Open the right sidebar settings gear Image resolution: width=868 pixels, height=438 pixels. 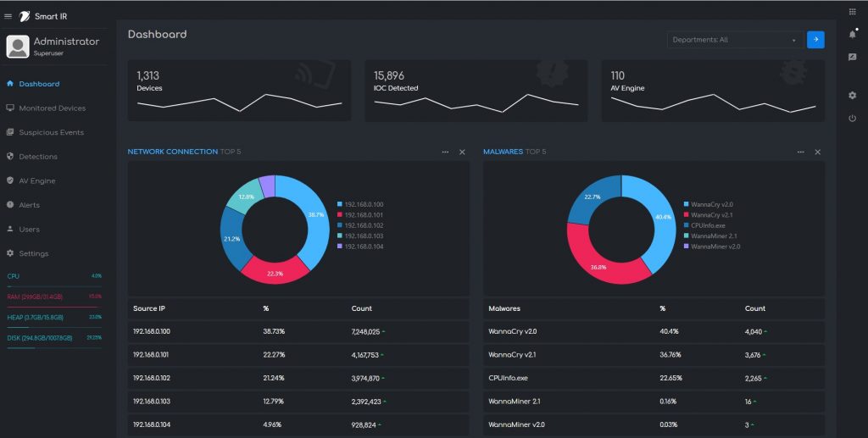coord(852,95)
